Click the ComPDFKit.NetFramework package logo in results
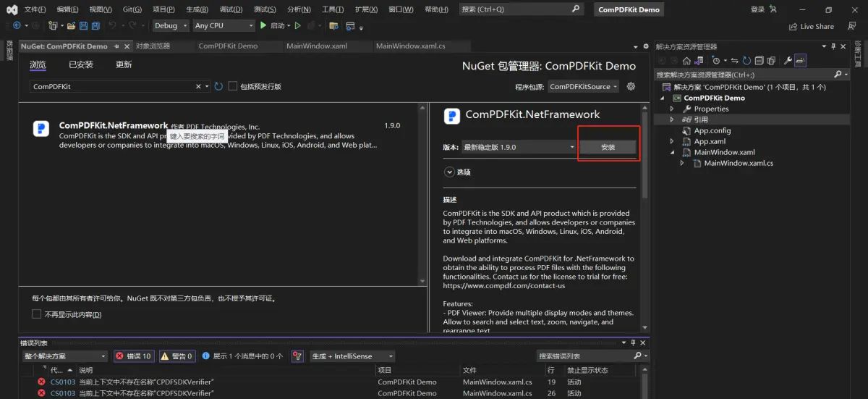 tap(41, 129)
